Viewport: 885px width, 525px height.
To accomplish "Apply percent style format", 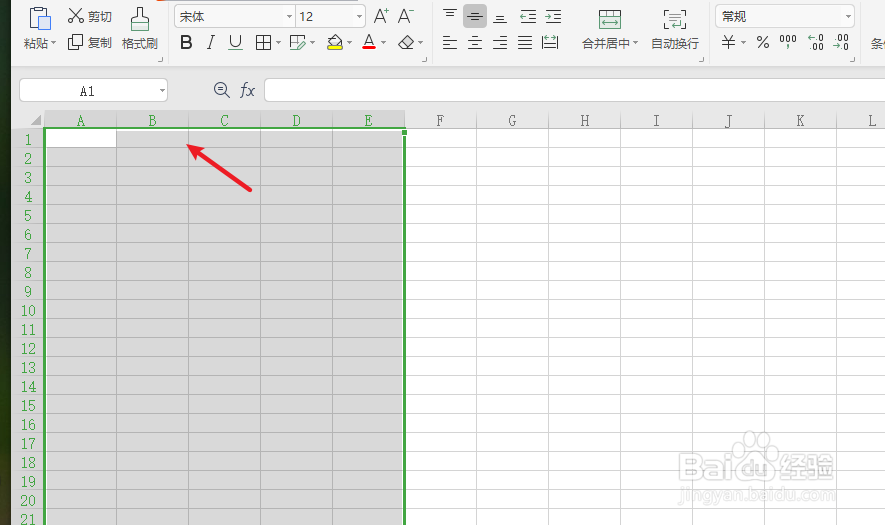I will (x=763, y=42).
